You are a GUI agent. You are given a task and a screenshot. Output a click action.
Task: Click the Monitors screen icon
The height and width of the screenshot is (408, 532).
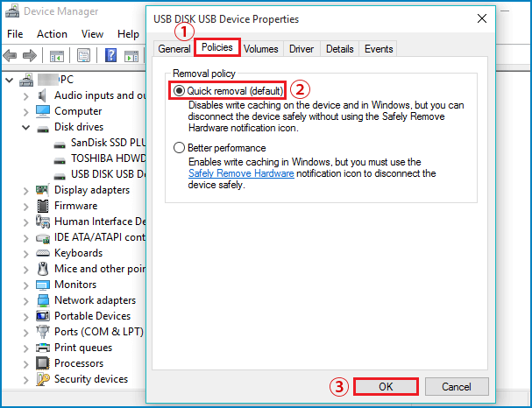coord(43,285)
